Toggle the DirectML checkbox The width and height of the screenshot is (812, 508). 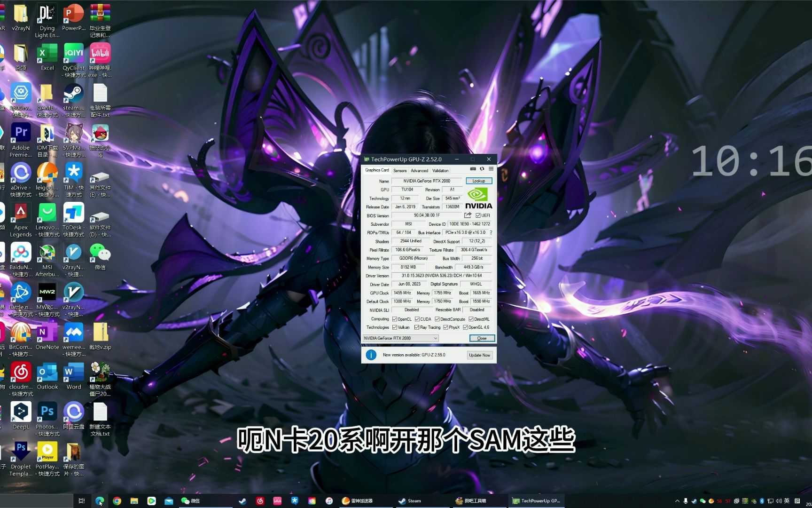(x=471, y=319)
